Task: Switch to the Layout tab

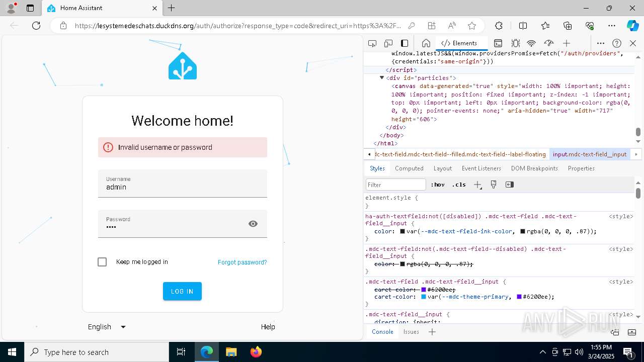Action: click(x=443, y=168)
